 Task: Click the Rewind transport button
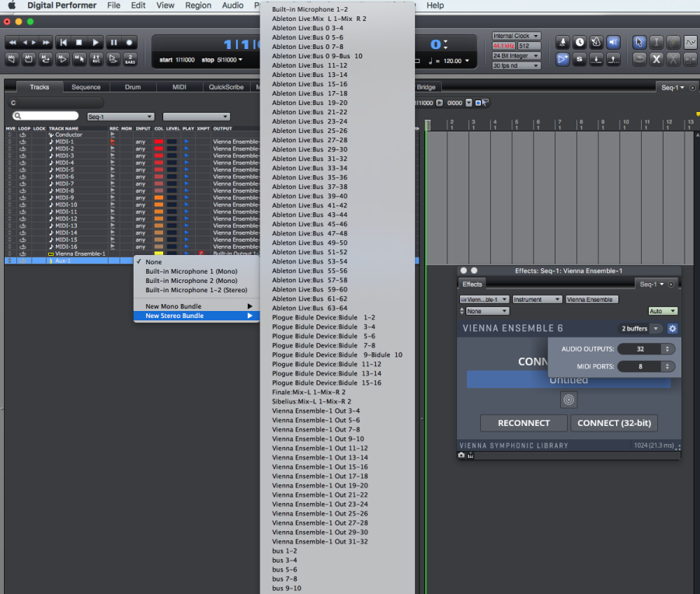click(12, 43)
